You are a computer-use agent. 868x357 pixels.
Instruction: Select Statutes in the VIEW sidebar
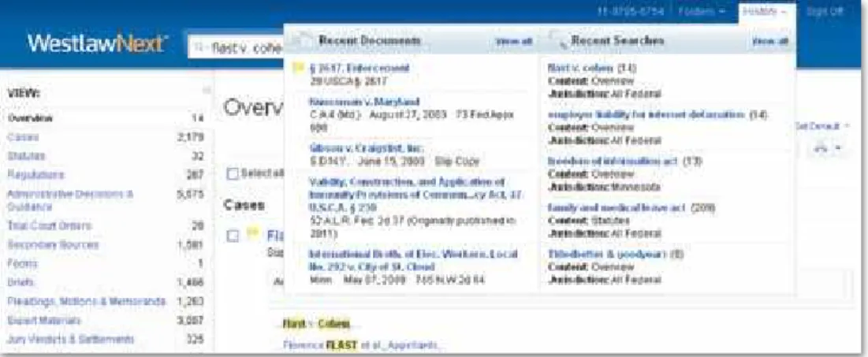coord(25,156)
